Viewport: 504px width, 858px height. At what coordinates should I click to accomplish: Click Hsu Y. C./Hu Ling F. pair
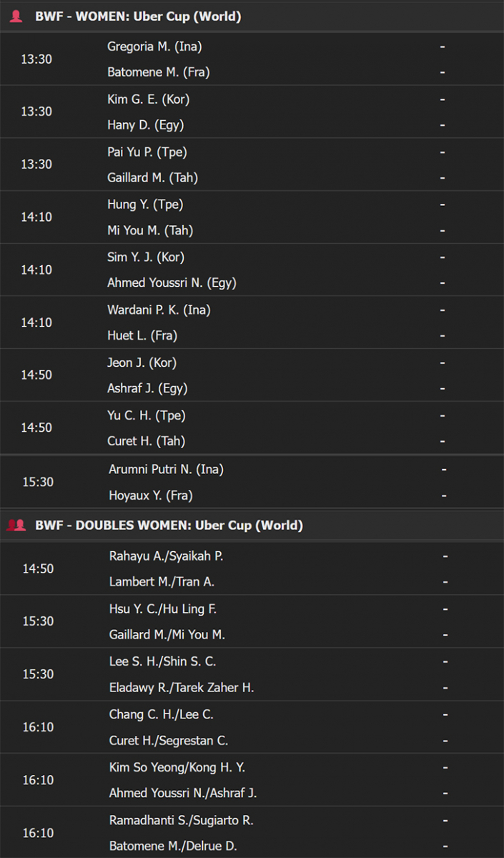(x=163, y=608)
